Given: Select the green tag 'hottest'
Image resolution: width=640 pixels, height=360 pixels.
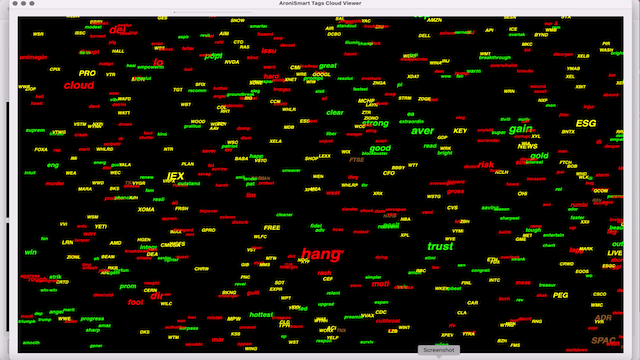Looking at the screenshot, I should point(261,315).
